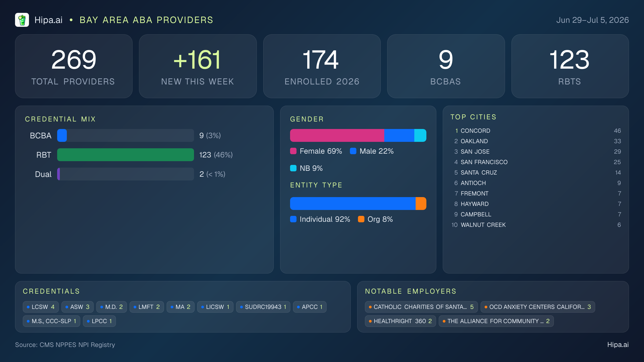644x362 pixels.
Task: Click the LMFT 2 credential chip
Action: tap(147, 307)
